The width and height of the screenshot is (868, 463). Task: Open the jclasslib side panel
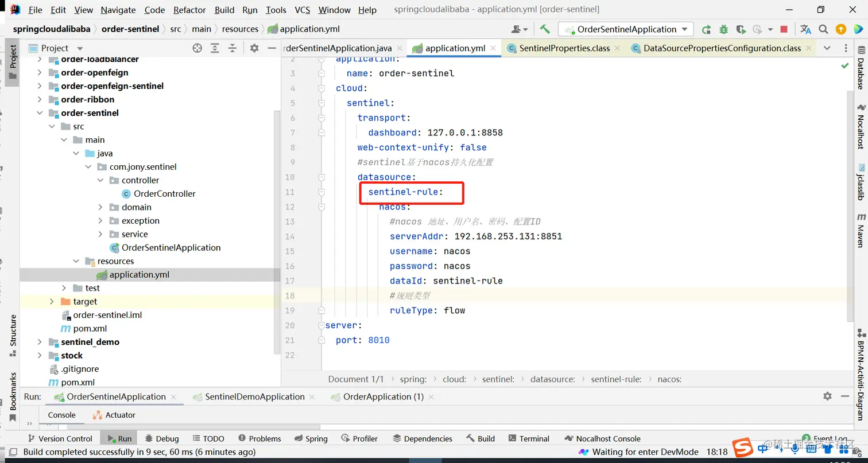click(x=861, y=182)
